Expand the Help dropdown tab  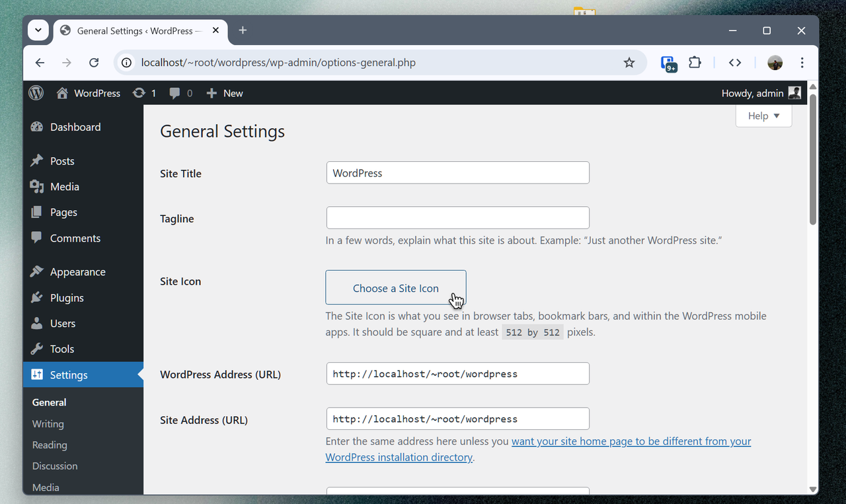[763, 116]
